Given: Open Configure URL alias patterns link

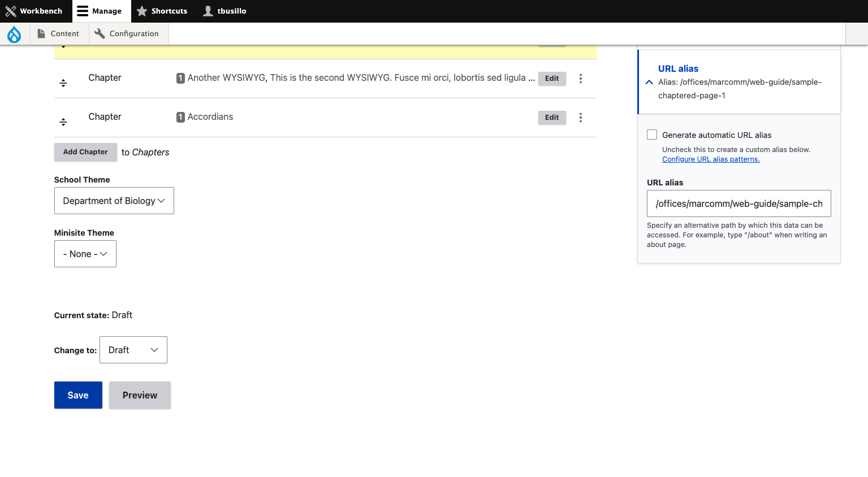Looking at the screenshot, I should click(711, 159).
